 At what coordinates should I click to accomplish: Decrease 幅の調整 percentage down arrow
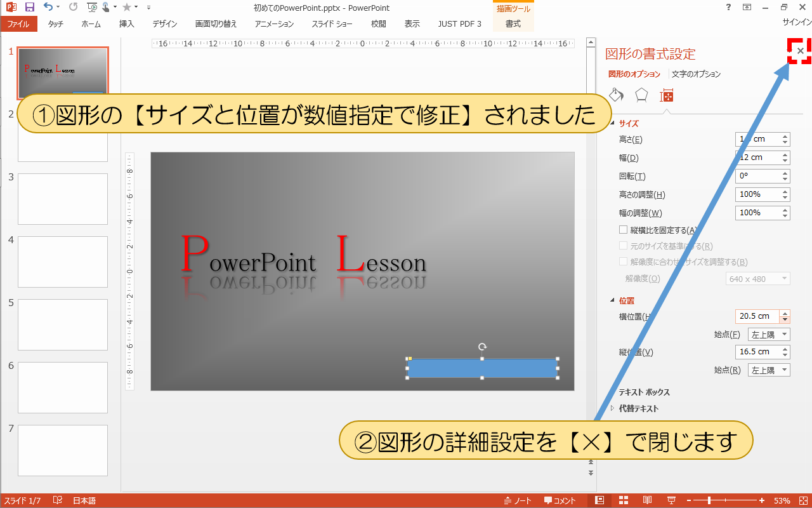785,217
